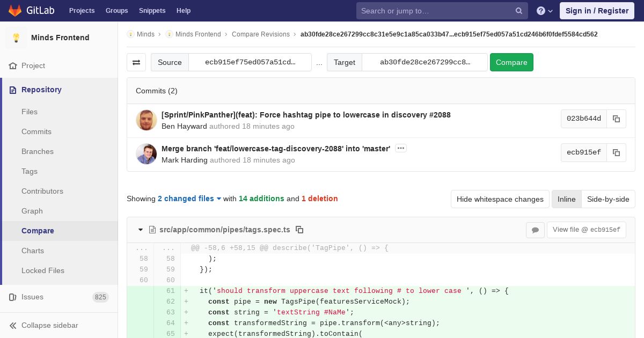This screenshot has width=644, height=338.
Task: Click Ben Hayward's avatar thumbnail
Action: [x=147, y=120]
